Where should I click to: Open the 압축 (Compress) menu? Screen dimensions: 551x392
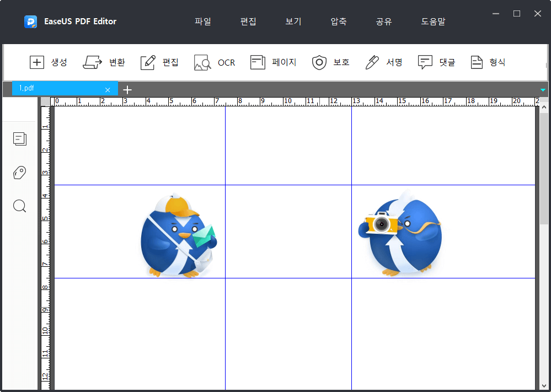tap(338, 22)
